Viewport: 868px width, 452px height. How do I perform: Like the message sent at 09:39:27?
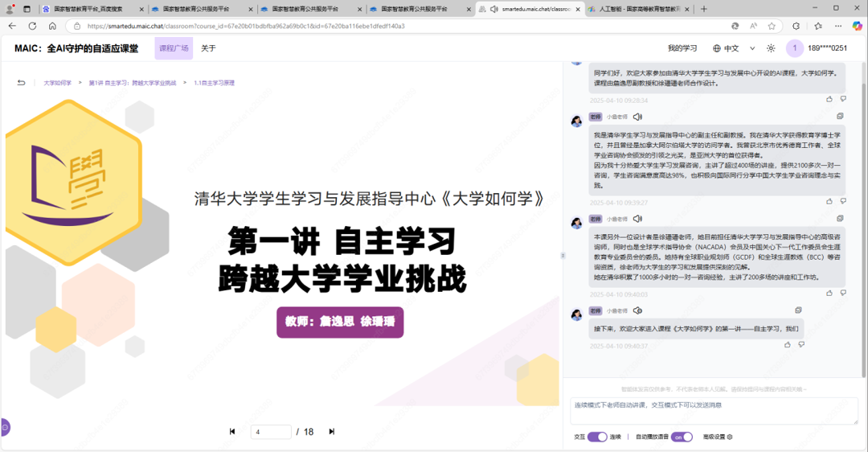pyautogui.click(x=829, y=202)
